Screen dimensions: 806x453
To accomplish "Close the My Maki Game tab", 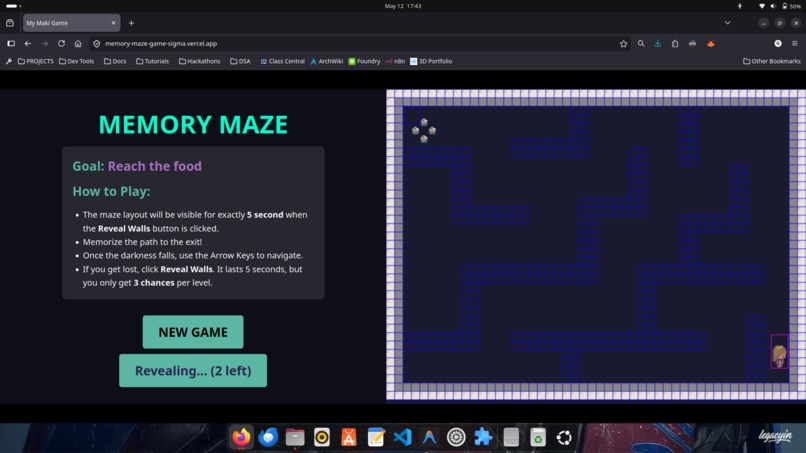I will click(x=114, y=23).
